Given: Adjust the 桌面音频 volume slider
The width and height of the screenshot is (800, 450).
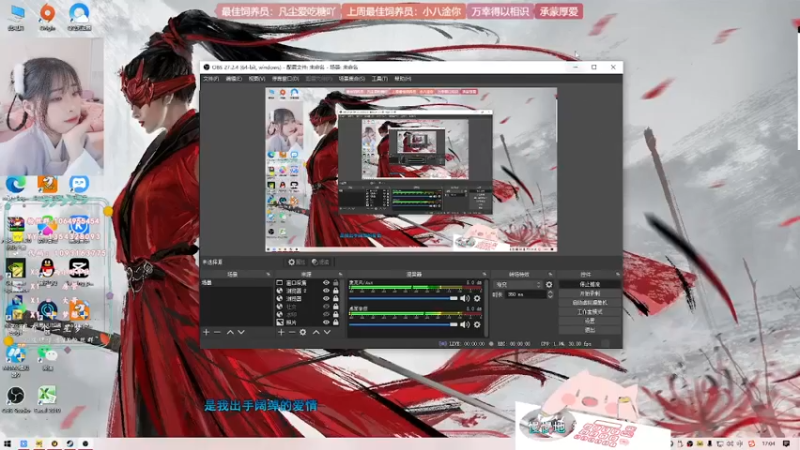Looking at the screenshot, I should click(403, 324).
